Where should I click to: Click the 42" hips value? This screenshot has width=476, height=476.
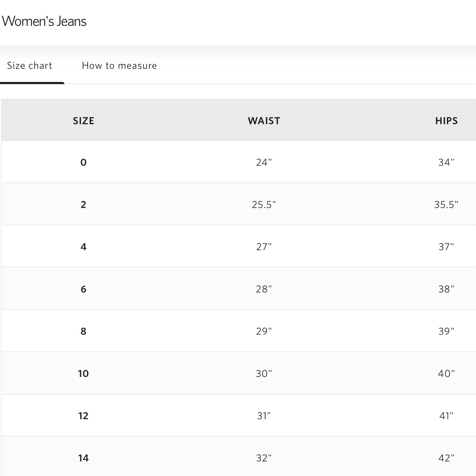(446, 458)
